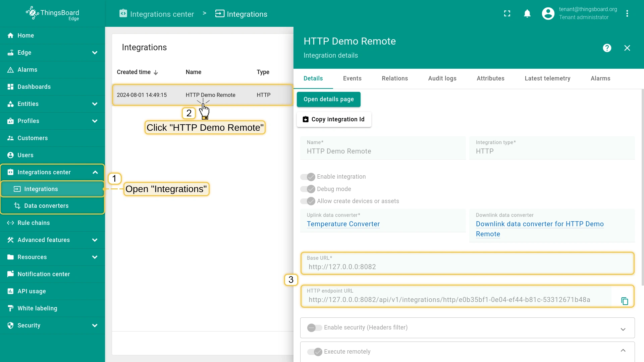Image resolution: width=644 pixels, height=362 pixels.
Task: Toggle fullscreen mode icon
Action: (x=507, y=13)
